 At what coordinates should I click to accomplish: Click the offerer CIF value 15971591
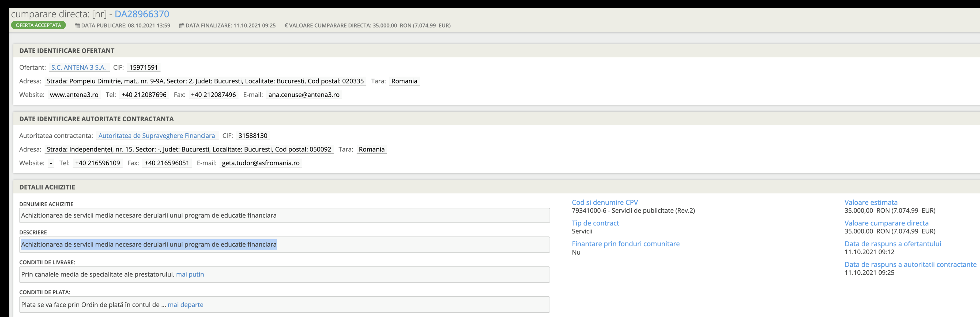pos(144,67)
